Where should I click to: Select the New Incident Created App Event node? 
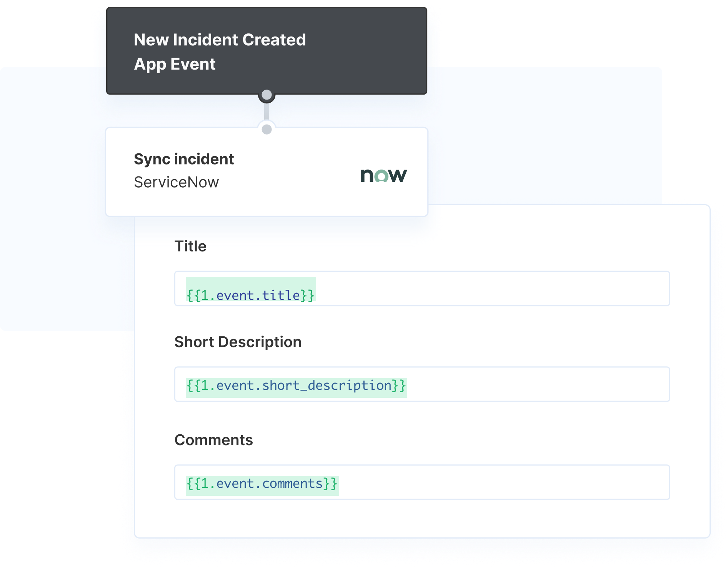(266, 51)
